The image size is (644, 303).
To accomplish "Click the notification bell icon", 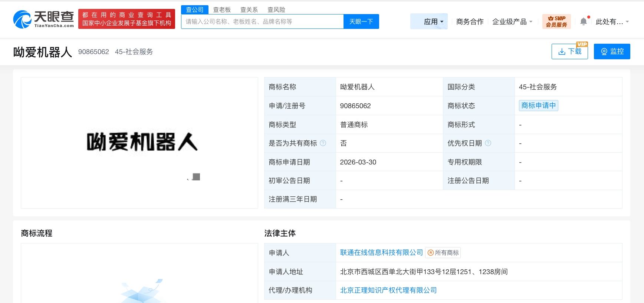I will [x=584, y=21].
